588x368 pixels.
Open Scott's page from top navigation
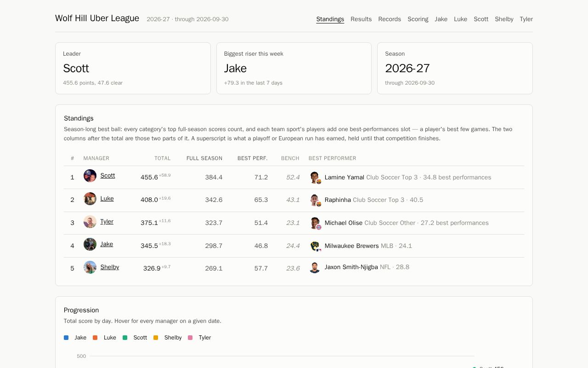[481, 19]
